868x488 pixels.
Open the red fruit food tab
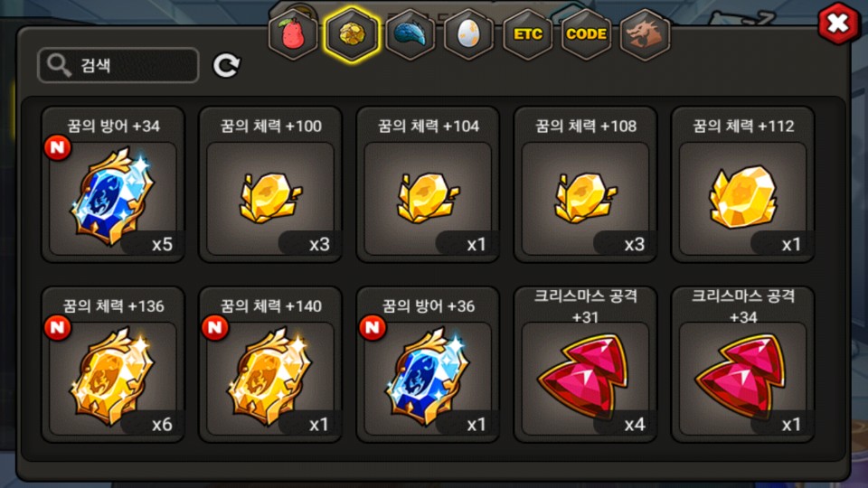(x=293, y=34)
